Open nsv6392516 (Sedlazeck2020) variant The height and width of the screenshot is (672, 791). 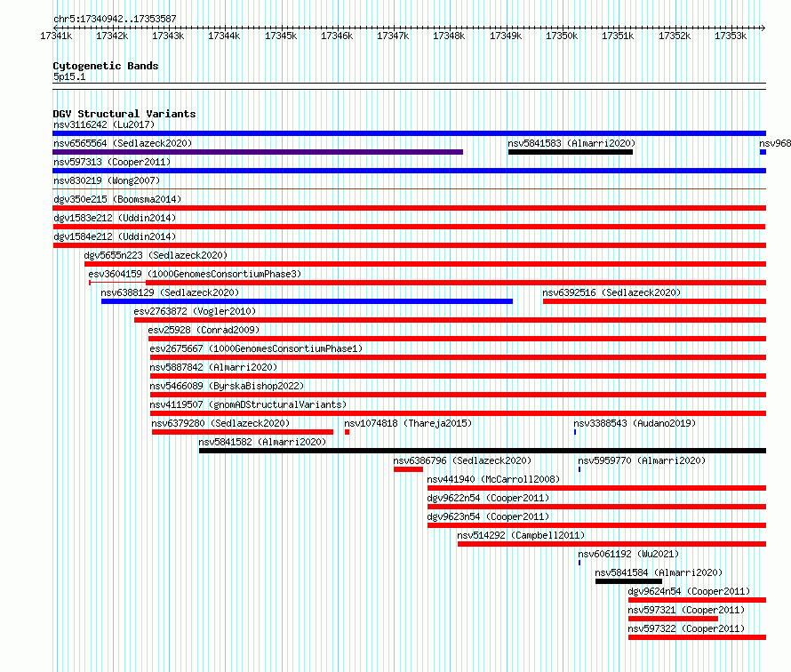pos(611,292)
